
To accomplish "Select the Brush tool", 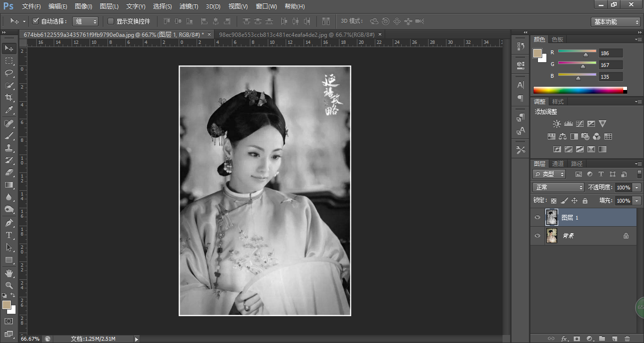I will pyautogui.click(x=9, y=136).
